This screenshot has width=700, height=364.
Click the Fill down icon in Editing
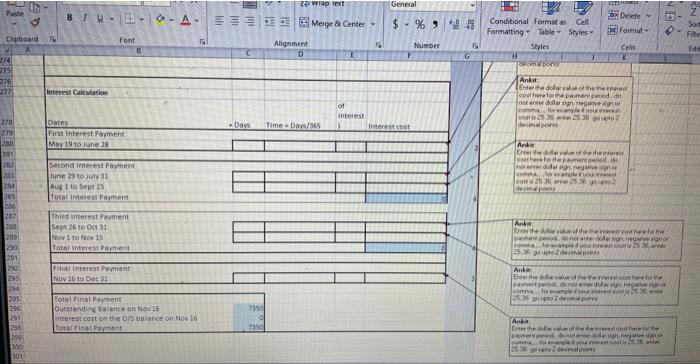pyautogui.click(x=672, y=16)
